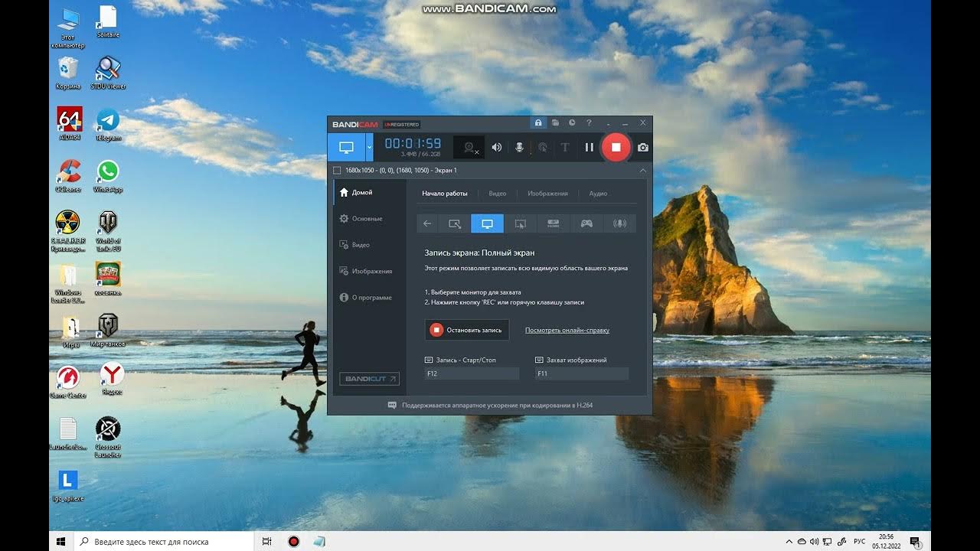
Task: Click the screen resolution info text 1680x1050
Action: tap(400, 170)
